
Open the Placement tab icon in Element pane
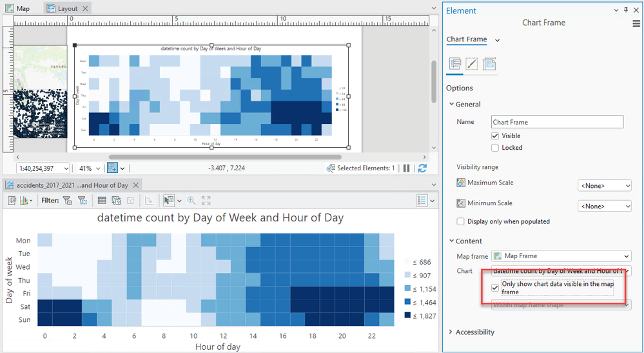[489, 64]
